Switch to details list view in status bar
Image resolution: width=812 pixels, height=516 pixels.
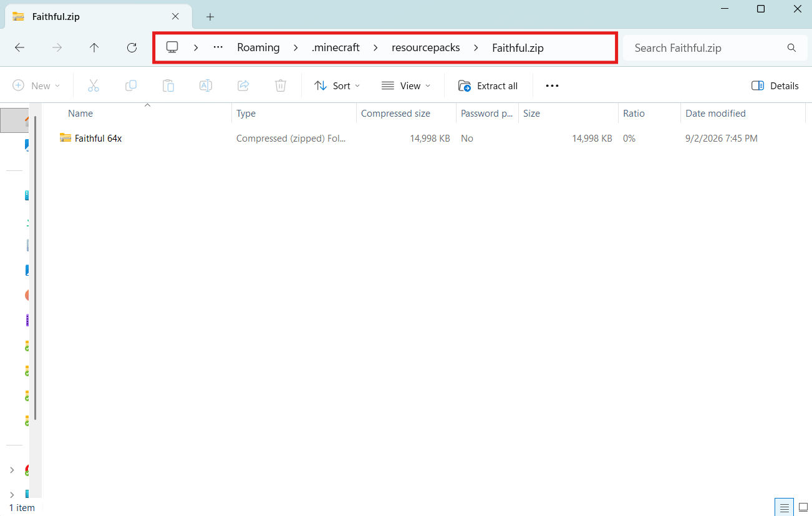tap(785, 507)
